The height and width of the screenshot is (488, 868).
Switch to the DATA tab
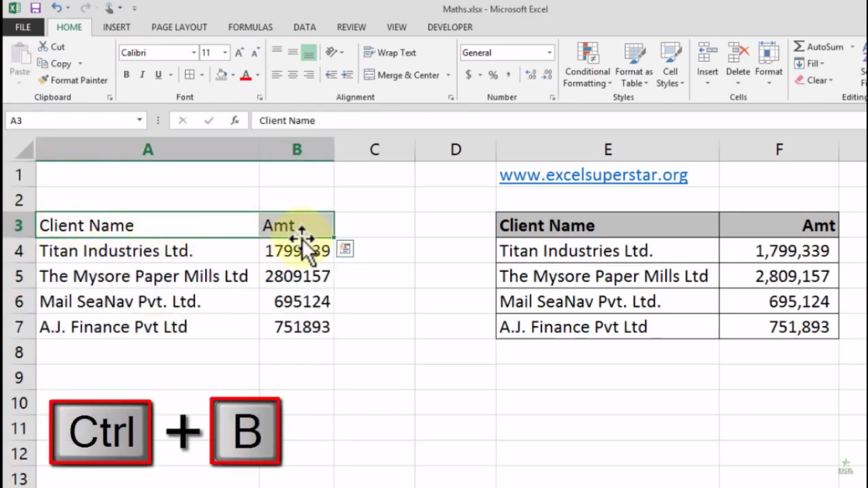point(304,27)
